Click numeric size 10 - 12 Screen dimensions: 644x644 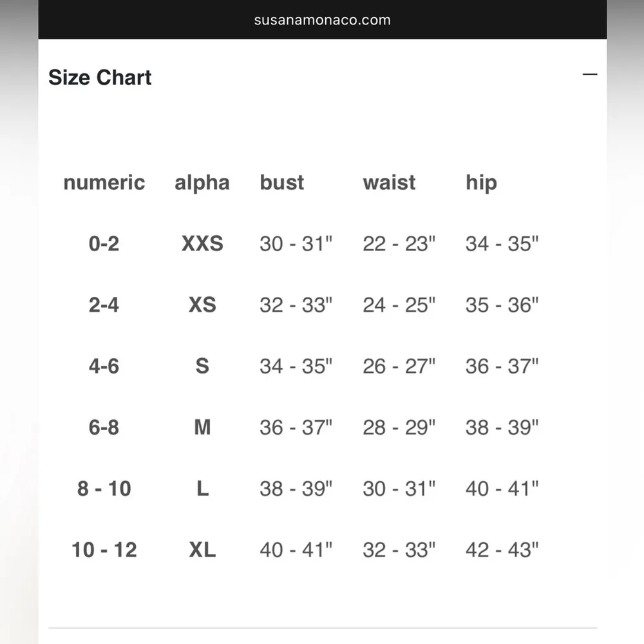104,549
